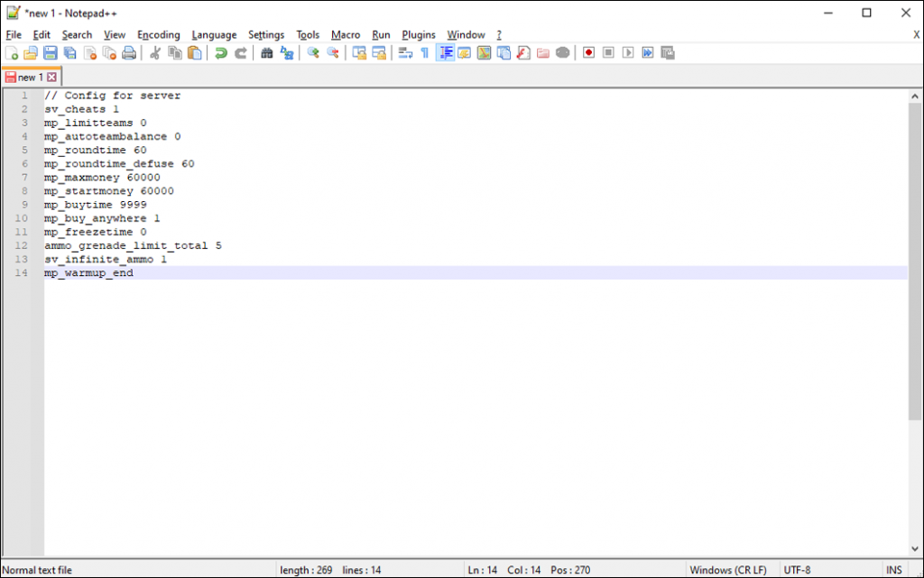Click the line containing sv_infinite_ammo 1
Viewport: 924px width, 578px height.
[106, 260]
